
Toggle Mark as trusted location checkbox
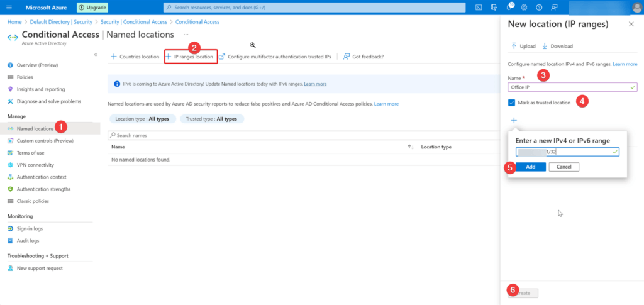click(511, 103)
